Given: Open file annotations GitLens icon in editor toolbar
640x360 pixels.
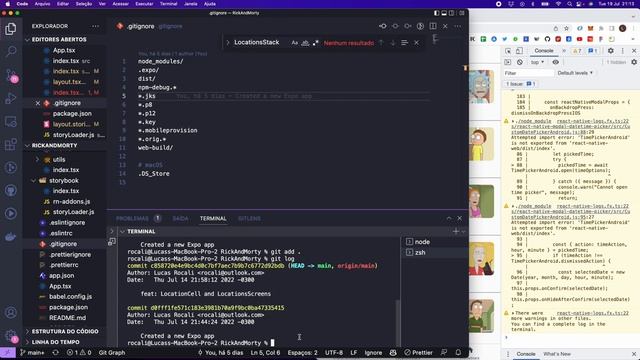Looking at the screenshot, I should [x=420, y=26].
